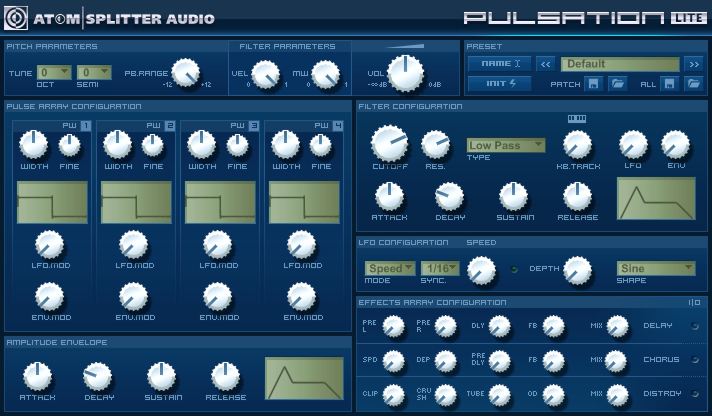This screenshot has width=712, height=416.
Task: Click the Default preset name field
Action: tap(620, 64)
